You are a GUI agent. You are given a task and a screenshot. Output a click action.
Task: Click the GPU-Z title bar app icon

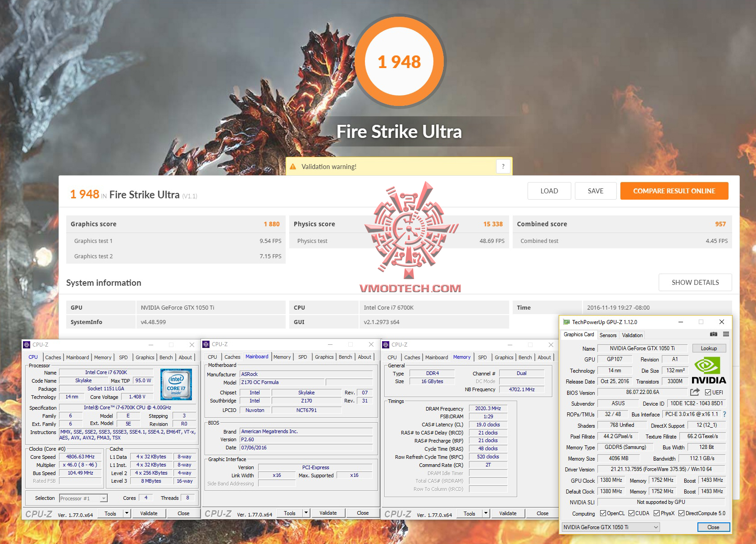566,322
